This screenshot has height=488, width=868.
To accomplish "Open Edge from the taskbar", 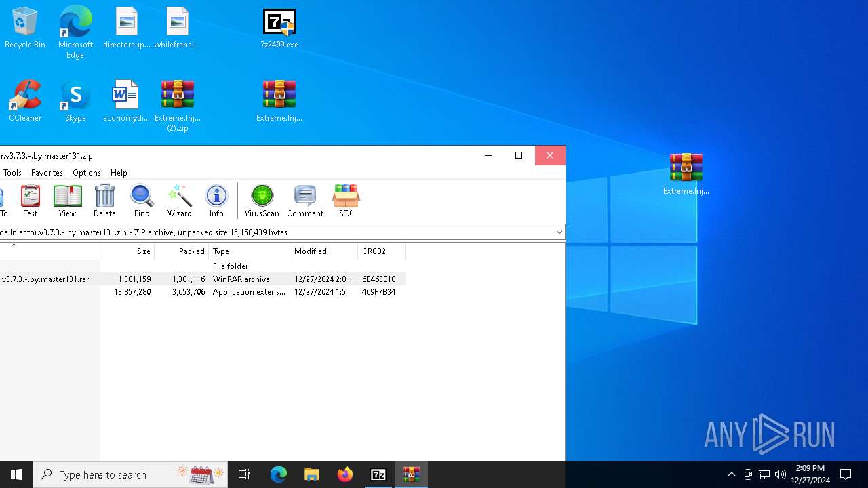I will point(279,474).
